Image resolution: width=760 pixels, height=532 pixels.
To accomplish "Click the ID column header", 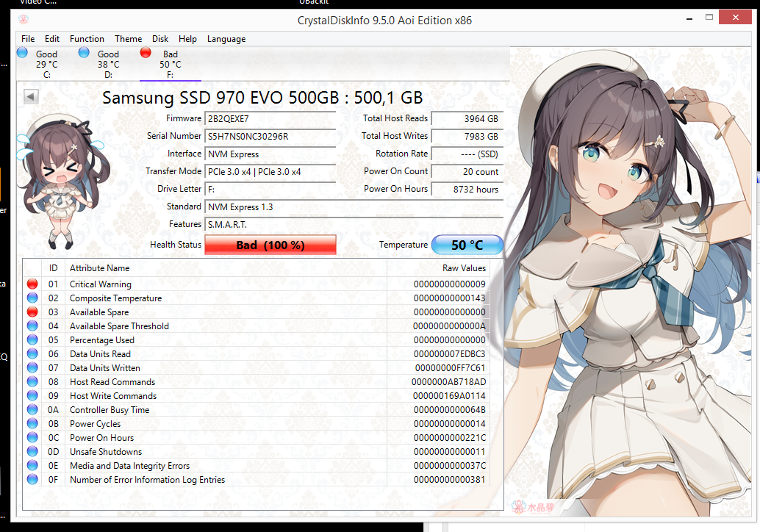I will 54,268.
